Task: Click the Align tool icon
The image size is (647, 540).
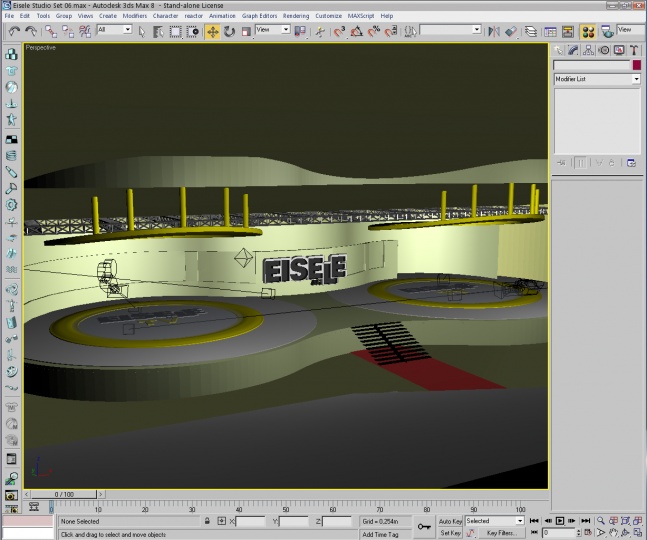Action: point(511,31)
